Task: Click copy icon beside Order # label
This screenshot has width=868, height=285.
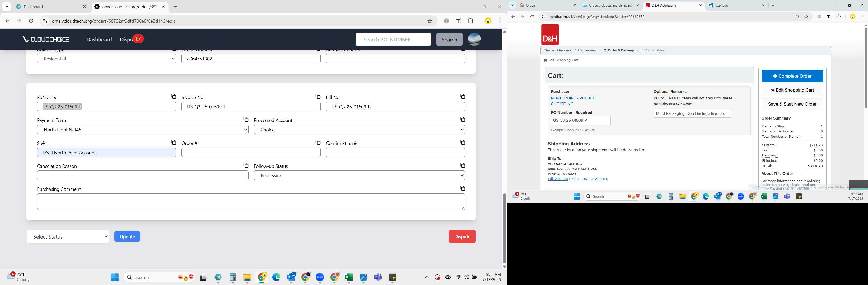Action: (318, 142)
